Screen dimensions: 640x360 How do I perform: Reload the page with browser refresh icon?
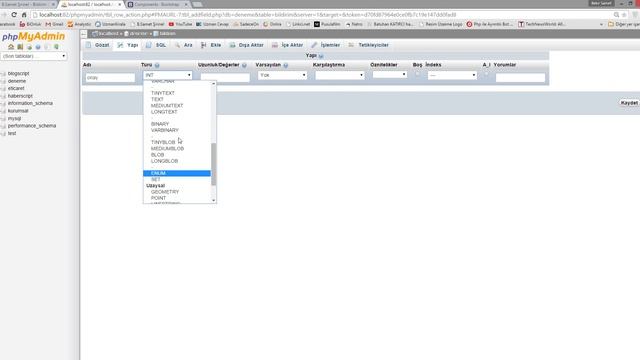coord(14,15)
